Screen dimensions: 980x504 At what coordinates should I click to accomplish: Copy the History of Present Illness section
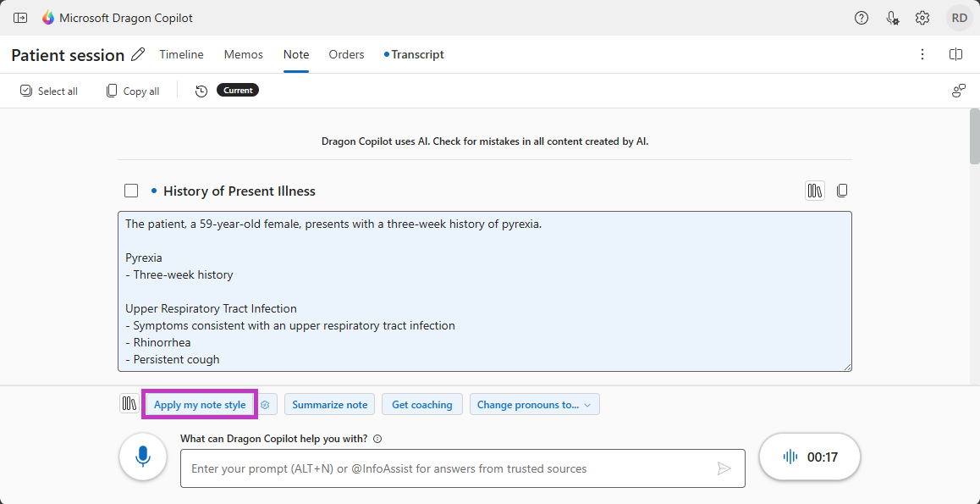pyautogui.click(x=842, y=191)
